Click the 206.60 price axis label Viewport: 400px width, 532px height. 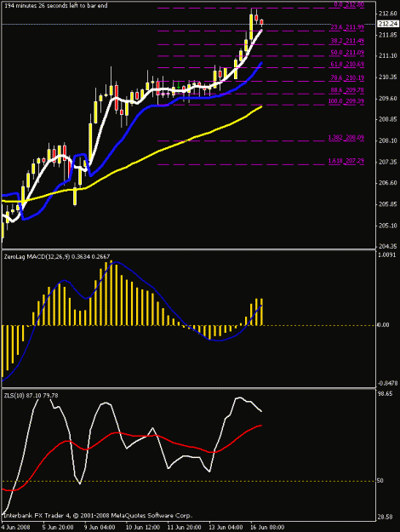tap(388, 183)
